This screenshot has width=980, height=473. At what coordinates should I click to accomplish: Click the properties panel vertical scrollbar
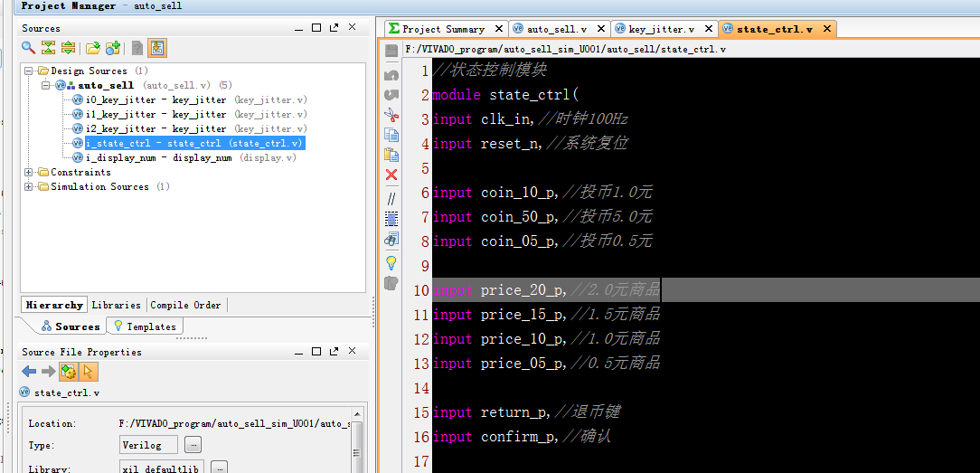[x=357, y=440]
